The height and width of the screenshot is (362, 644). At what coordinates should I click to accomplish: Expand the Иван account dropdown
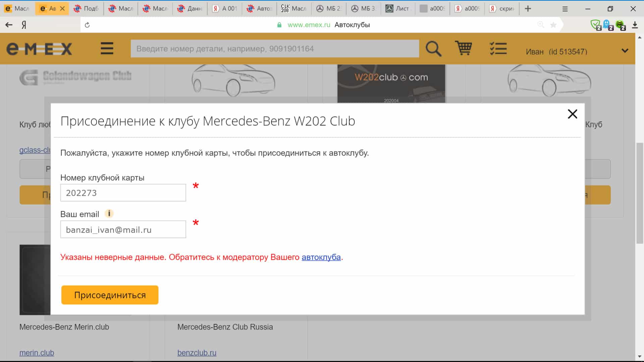[x=625, y=51]
